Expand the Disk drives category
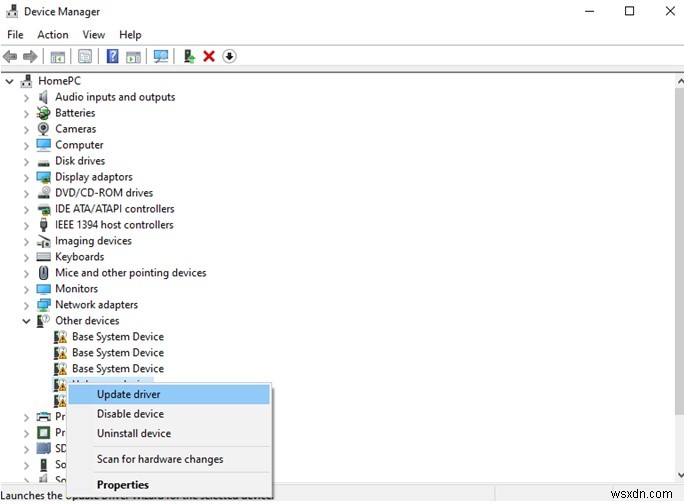 26,162
